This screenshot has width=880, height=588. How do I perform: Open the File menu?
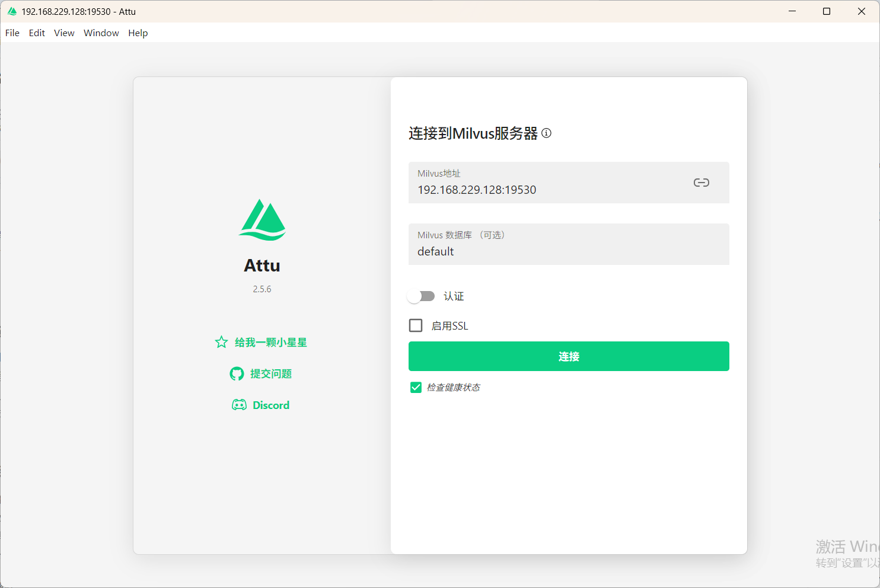click(x=12, y=33)
